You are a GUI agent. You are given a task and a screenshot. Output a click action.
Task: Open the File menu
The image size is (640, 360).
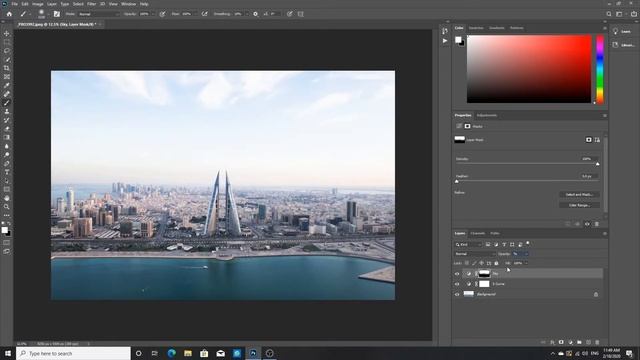pyautogui.click(x=15, y=4)
